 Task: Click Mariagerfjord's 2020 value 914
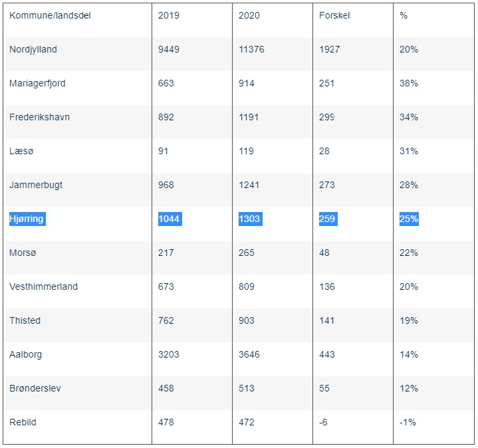point(247,83)
